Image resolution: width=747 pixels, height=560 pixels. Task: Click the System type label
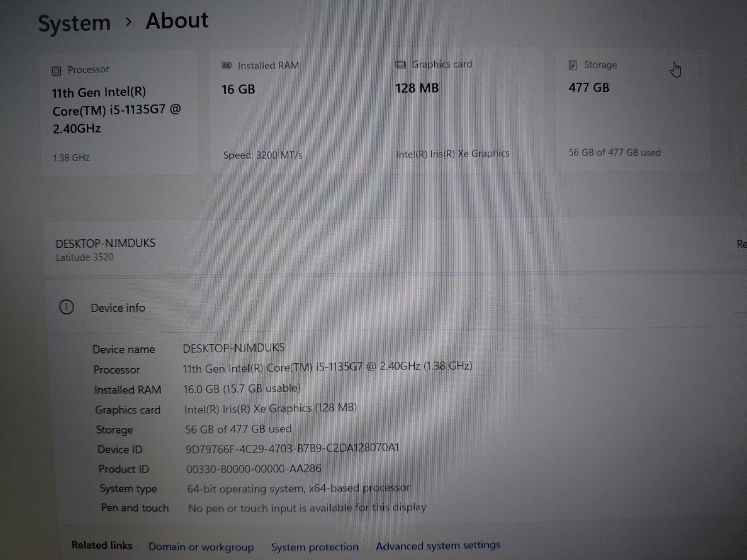[x=128, y=489]
